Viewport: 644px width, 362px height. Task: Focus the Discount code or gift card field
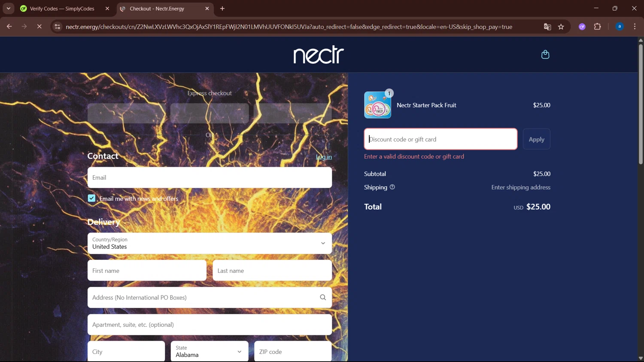pos(440,139)
